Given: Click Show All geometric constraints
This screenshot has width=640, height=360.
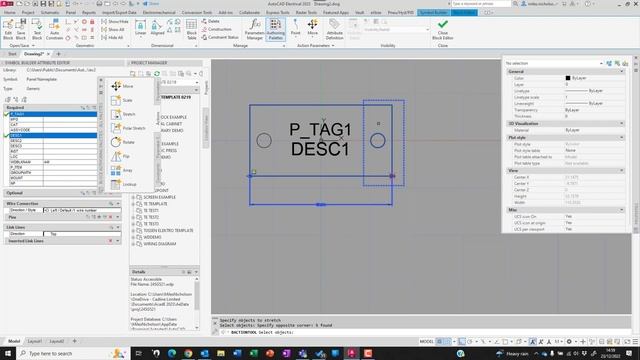Looking at the screenshot, I should 113,29.
